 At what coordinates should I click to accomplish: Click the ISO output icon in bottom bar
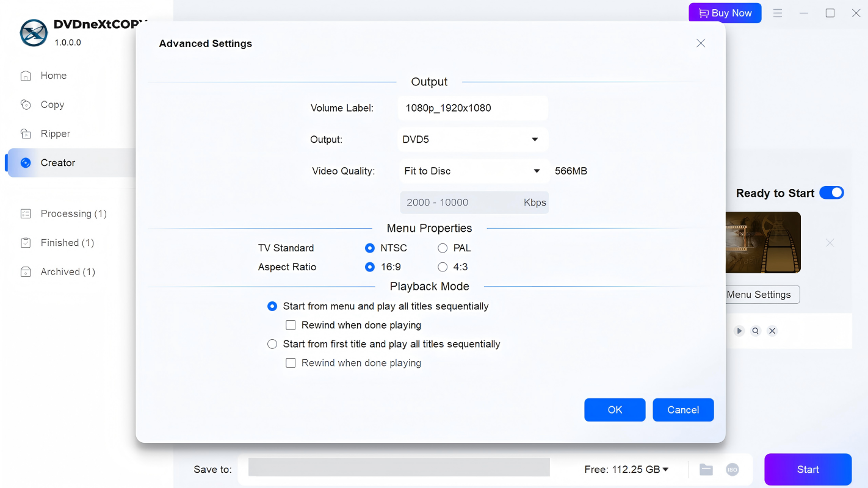(x=732, y=469)
